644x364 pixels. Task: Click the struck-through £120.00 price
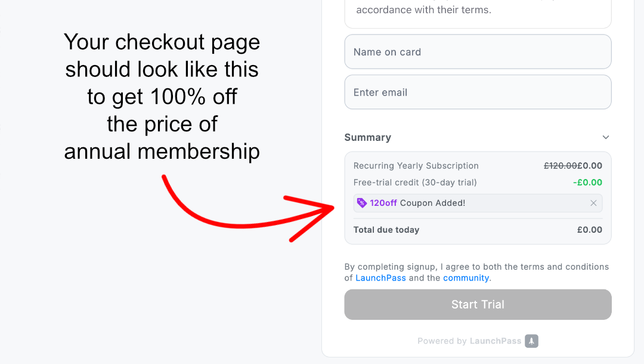pyautogui.click(x=560, y=165)
